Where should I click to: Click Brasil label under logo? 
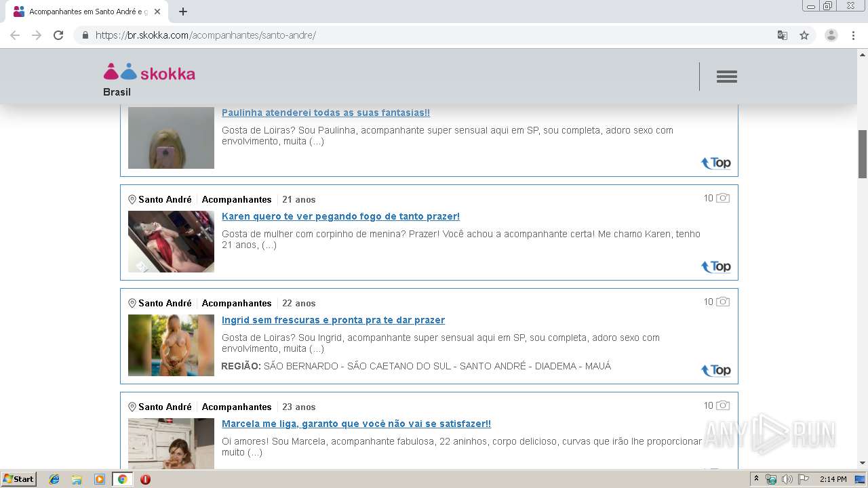(117, 92)
